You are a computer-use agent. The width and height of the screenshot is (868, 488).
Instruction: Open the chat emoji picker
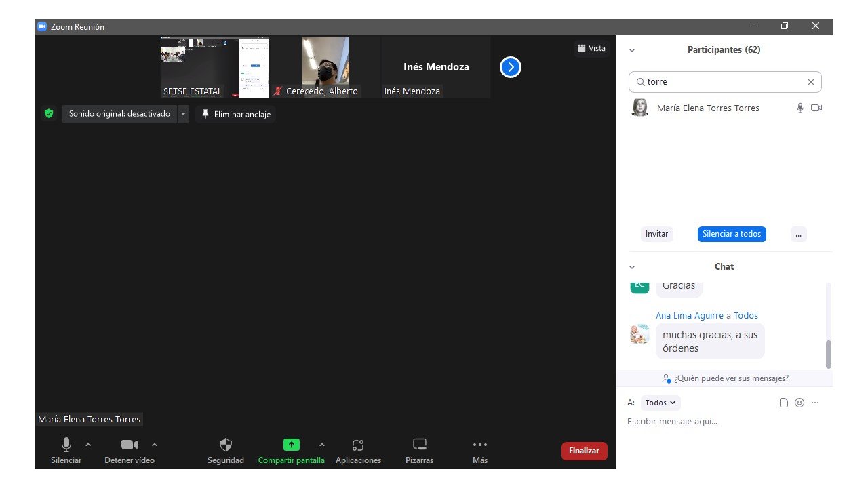click(x=800, y=403)
